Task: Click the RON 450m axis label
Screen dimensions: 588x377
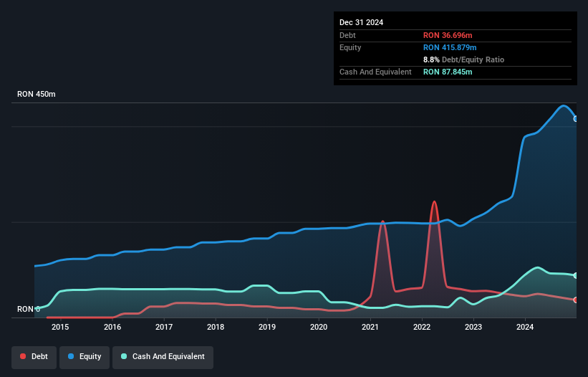Action: pos(37,94)
